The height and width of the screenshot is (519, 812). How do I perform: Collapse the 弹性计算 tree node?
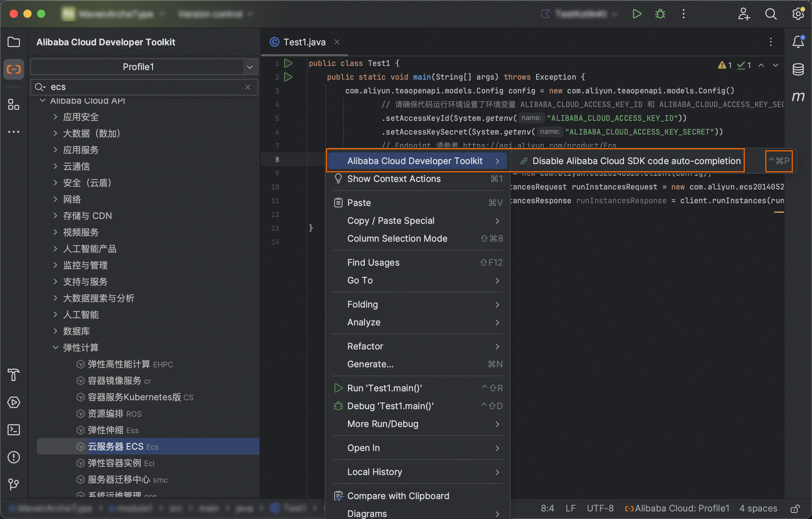[x=55, y=348]
